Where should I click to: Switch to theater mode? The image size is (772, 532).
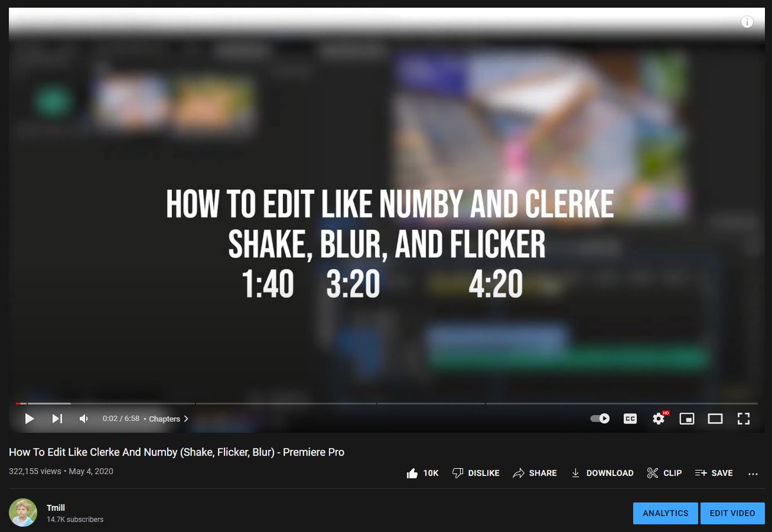(x=715, y=419)
